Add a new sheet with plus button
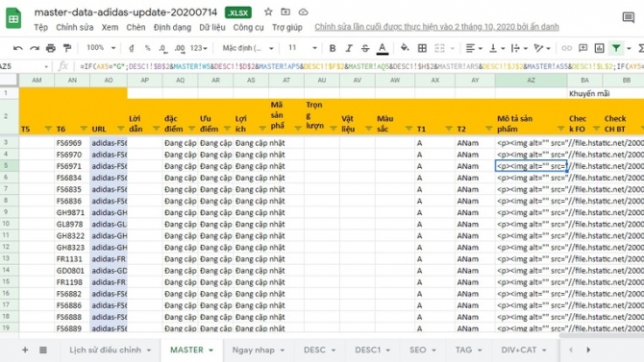The width and height of the screenshot is (644, 362). tap(25, 350)
